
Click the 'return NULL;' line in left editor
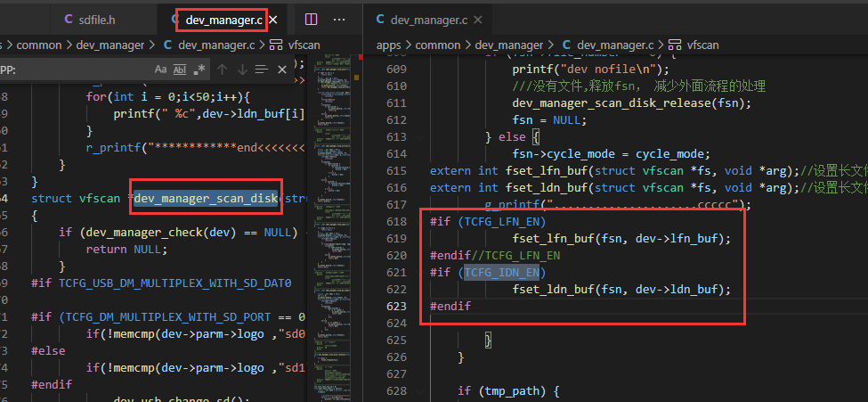tap(126, 249)
